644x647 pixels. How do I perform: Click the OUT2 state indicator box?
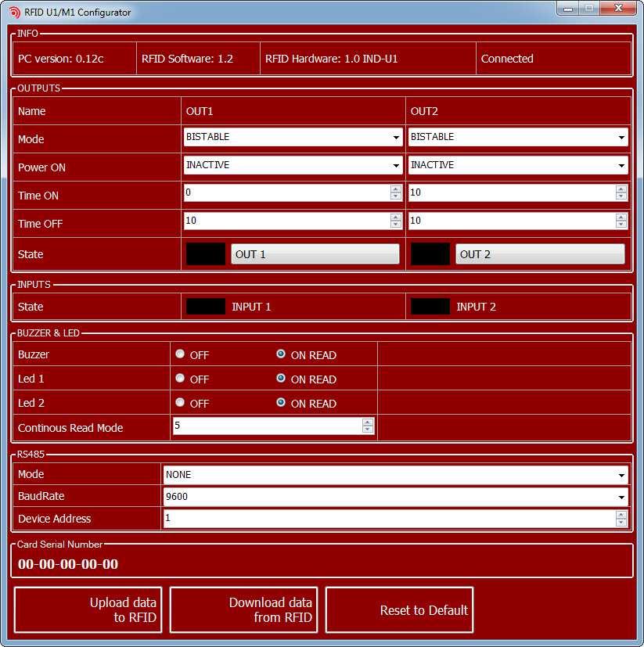pyautogui.click(x=430, y=254)
